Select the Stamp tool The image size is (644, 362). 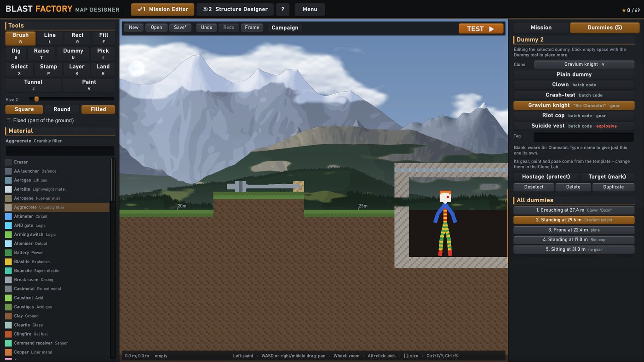(x=48, y=69)
